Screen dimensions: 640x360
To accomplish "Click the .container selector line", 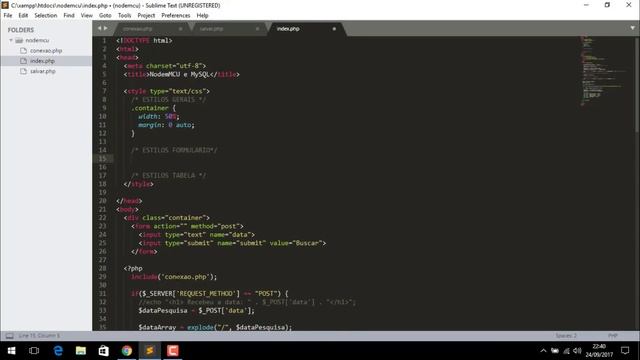I will point(153,108).
